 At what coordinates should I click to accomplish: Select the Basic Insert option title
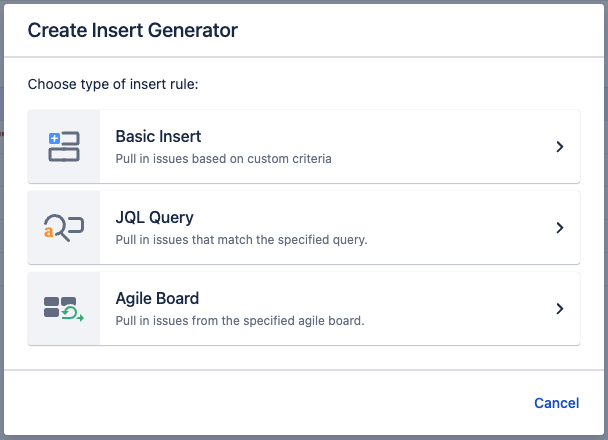159,136
